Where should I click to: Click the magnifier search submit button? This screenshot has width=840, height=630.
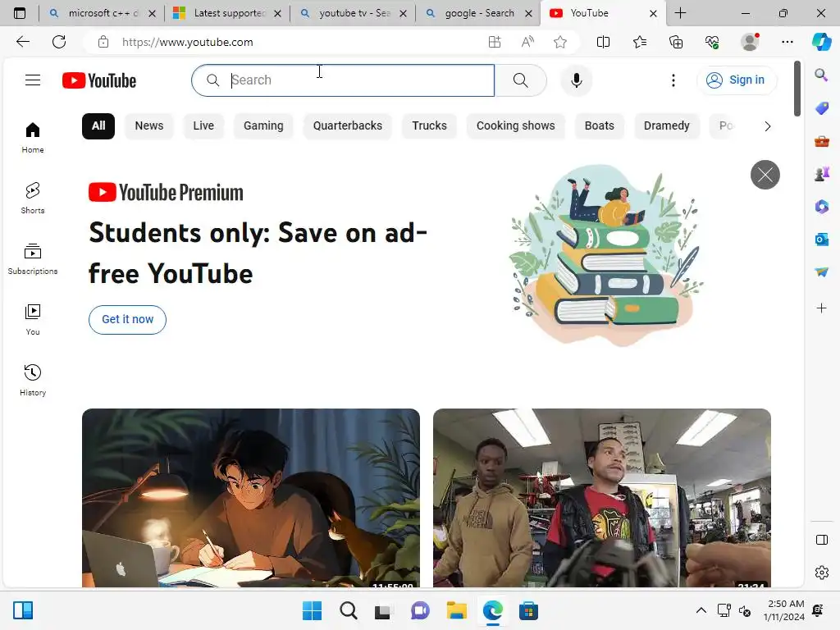tap(520, 80)
